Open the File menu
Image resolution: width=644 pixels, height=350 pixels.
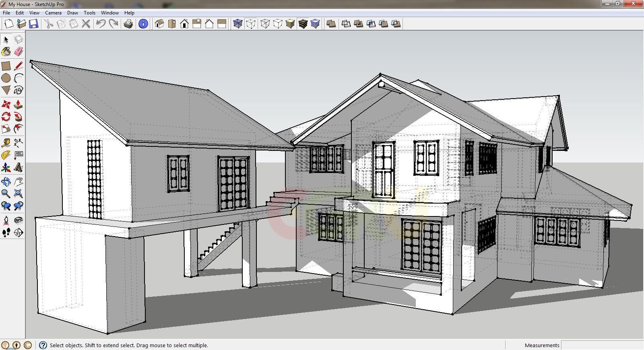click(6, 12)
